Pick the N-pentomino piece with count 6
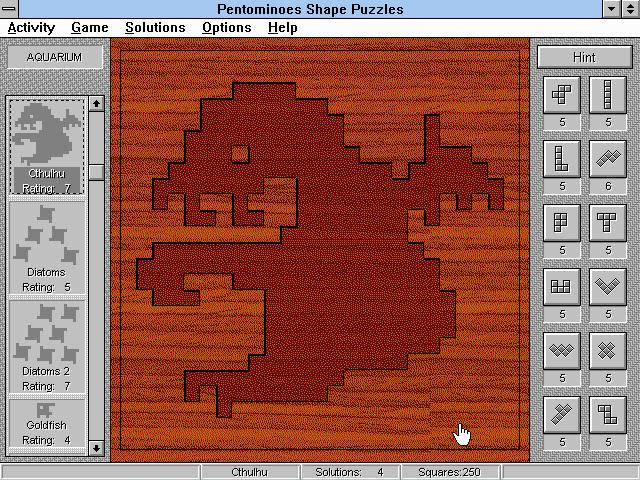This screenshot has width=640, height=480. pyautogui.click(x=607, y=159)
